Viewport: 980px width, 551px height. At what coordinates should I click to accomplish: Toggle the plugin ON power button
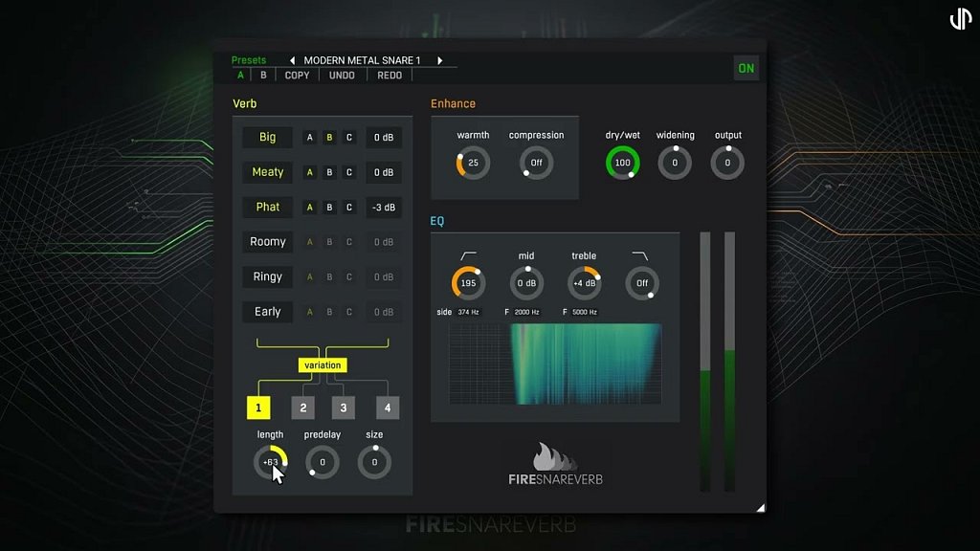tap(746, 69)
